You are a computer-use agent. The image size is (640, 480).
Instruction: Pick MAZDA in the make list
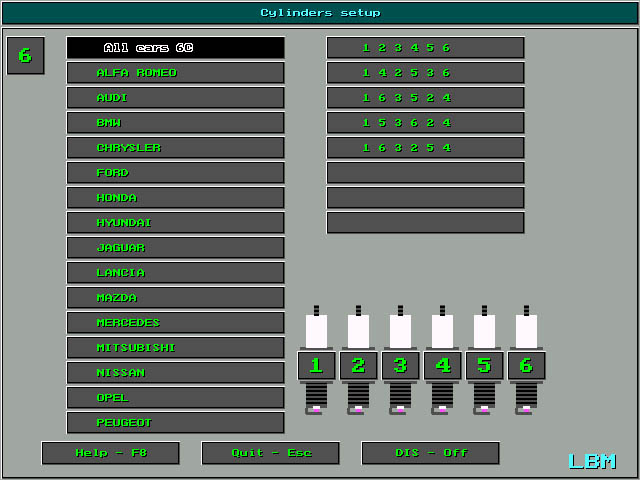[176, 298]
